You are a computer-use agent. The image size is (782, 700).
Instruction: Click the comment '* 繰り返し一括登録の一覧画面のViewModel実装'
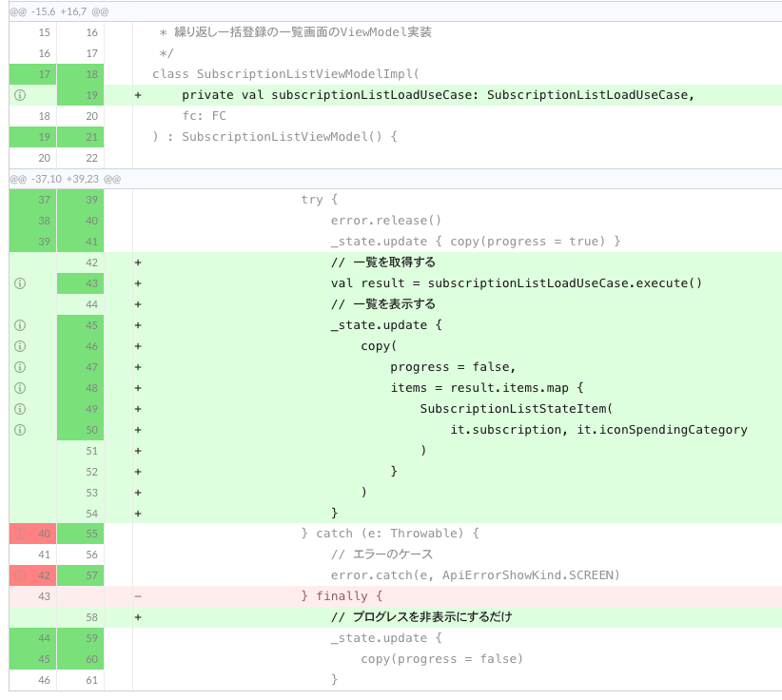click(x=295, y=32)
